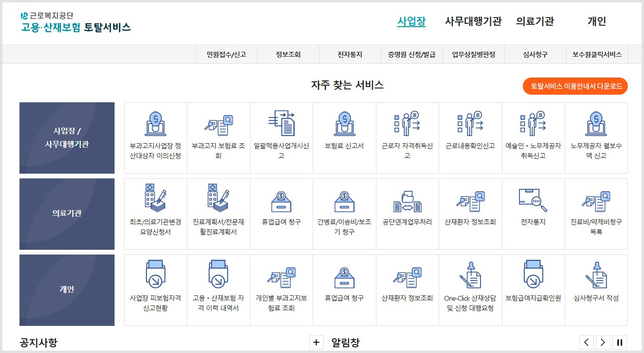Switch to the 개인 user tab
The width and height of the screenshot is (644, 353).
pos(597,21)
